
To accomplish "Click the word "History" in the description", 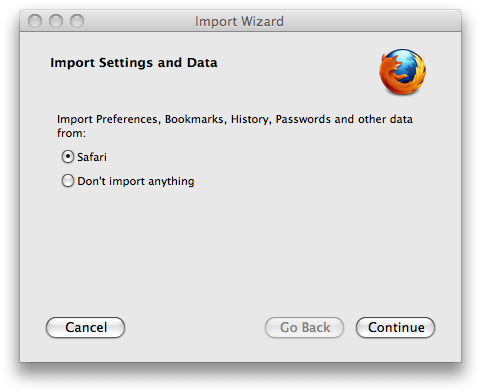I will (251, 120).
